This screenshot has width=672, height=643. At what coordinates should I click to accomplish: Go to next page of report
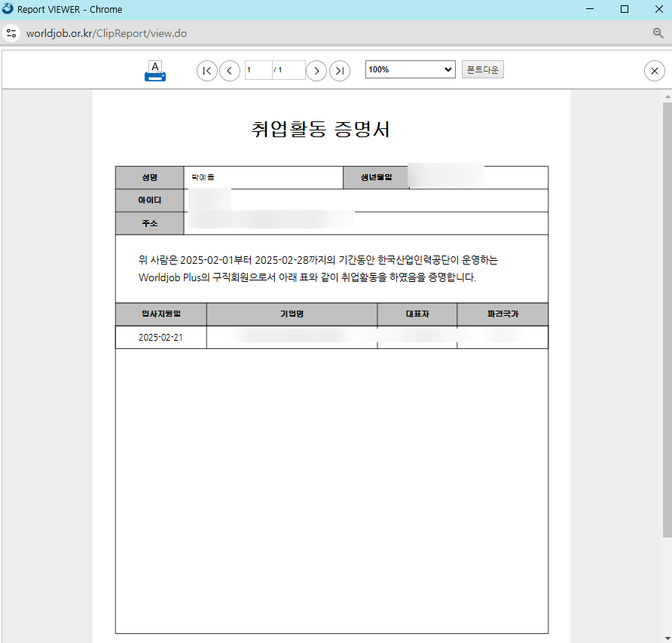[316, 71]
